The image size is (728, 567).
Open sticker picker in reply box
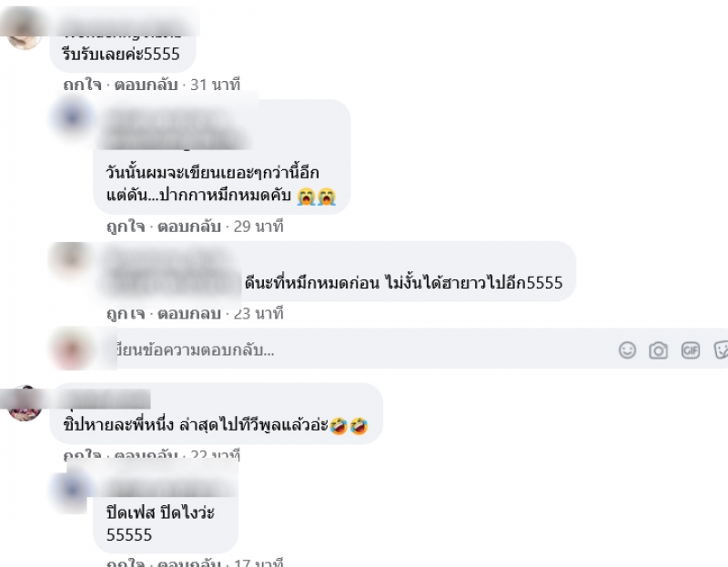click(x=721, y=350)
